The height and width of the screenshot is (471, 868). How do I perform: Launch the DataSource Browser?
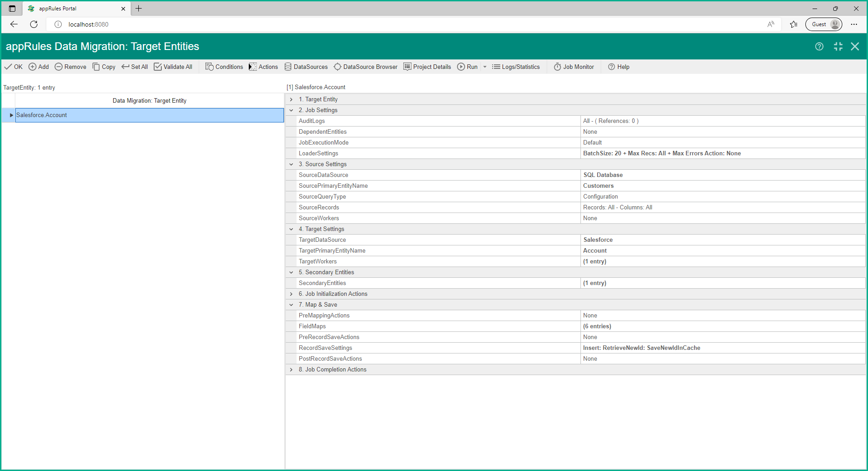365,67
